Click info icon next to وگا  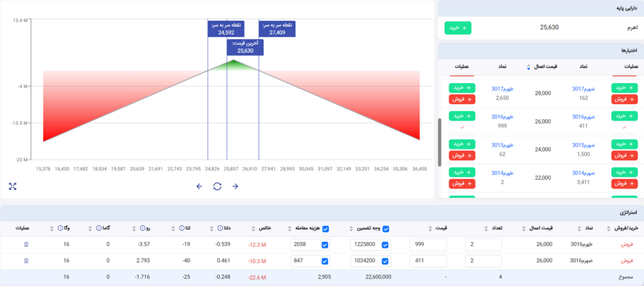point(60,229)
